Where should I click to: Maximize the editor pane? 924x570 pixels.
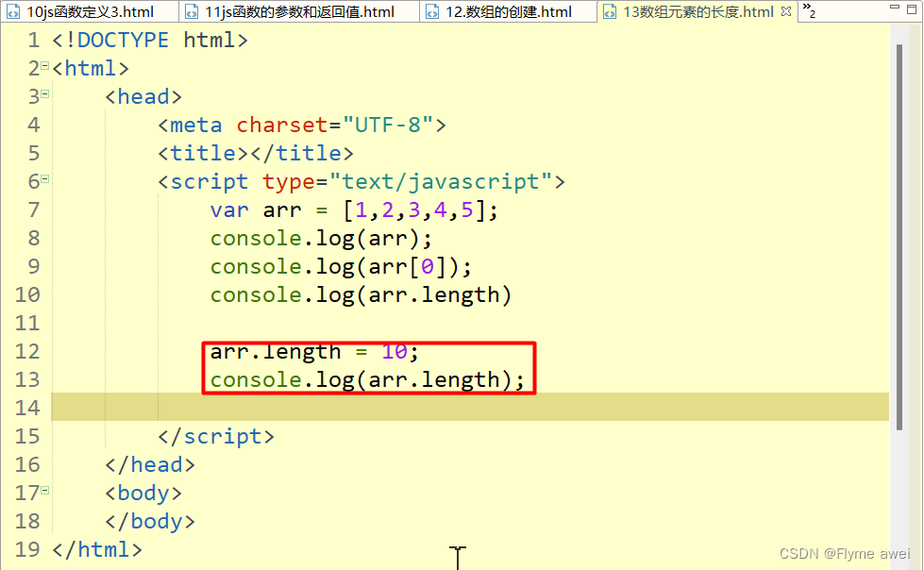click(913, 8)
